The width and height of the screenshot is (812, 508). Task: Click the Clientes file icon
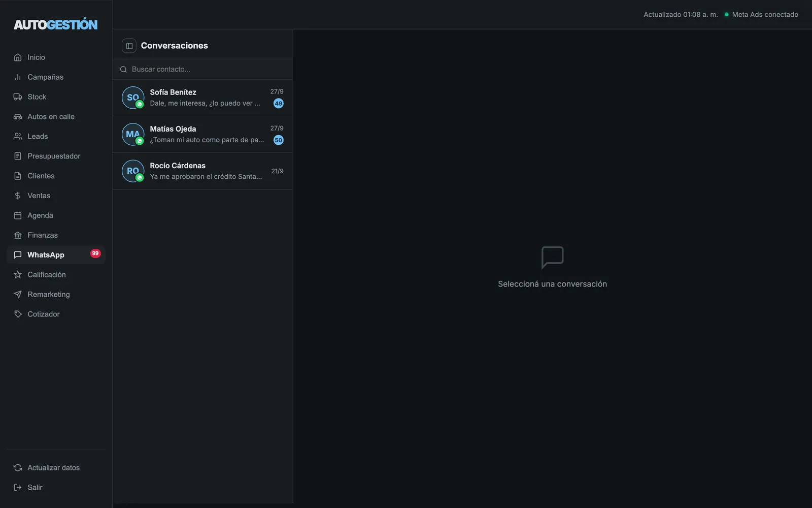[x=18, y=176]
